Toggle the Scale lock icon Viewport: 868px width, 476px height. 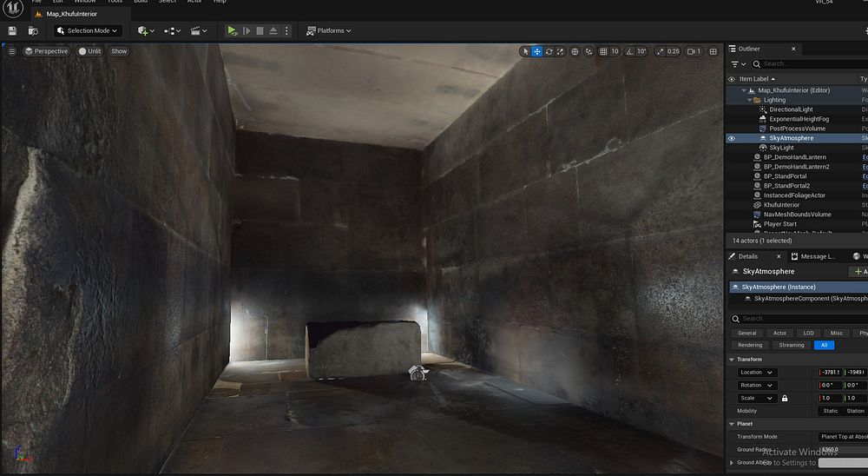(x=785, y=398)
